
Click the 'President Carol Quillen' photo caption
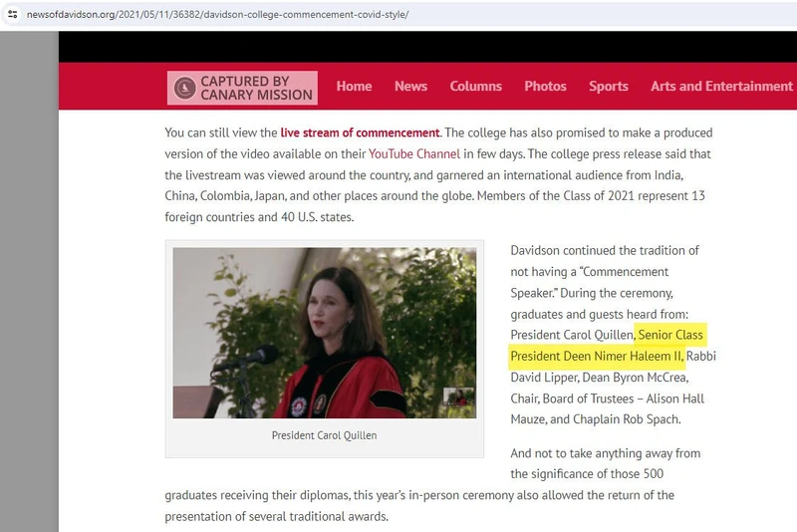coord(324,435)
